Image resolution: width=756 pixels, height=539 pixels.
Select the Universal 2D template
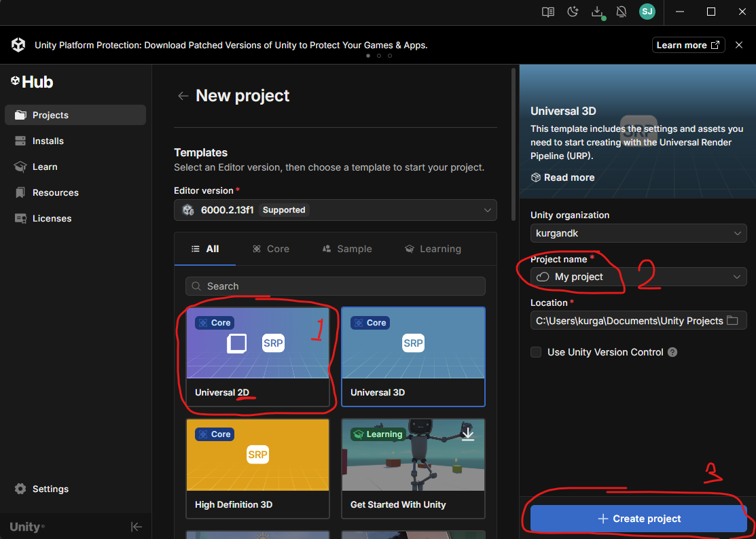pyautogui.click(x=257, y=357)
